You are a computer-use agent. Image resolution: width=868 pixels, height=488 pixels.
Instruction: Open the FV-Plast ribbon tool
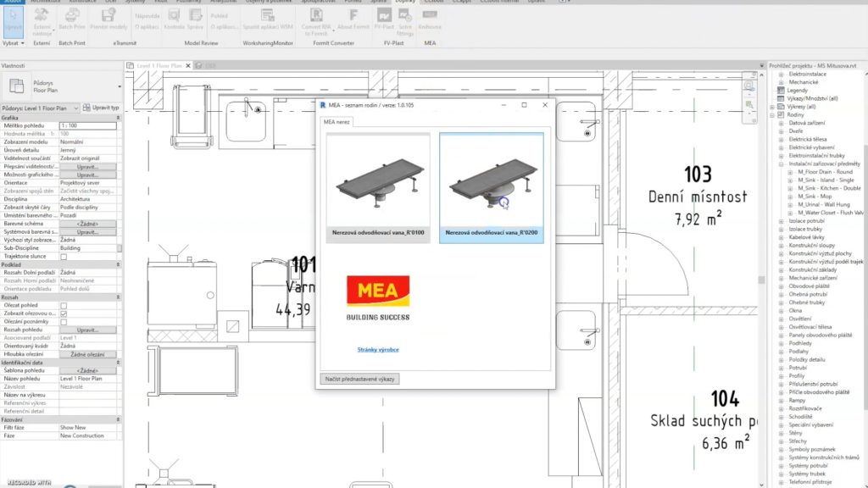coord(384,19)
